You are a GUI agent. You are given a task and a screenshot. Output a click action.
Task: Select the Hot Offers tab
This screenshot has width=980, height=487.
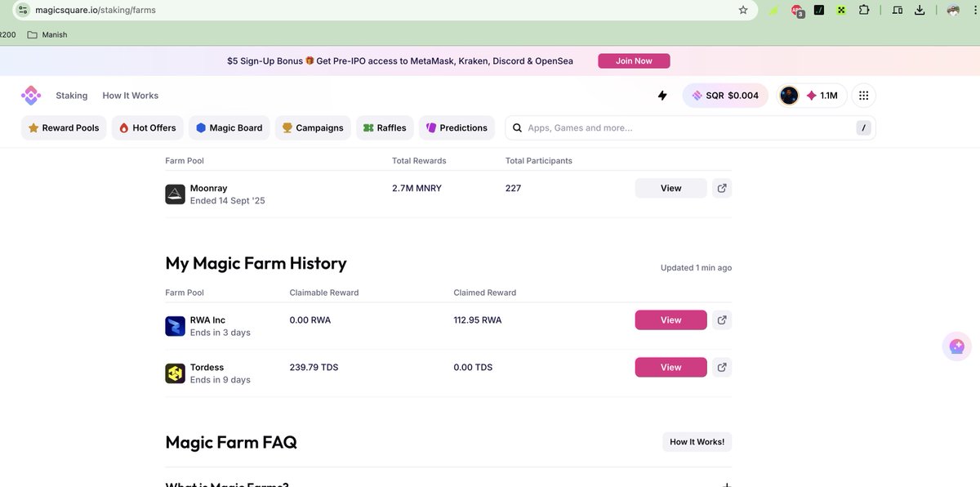148,127
